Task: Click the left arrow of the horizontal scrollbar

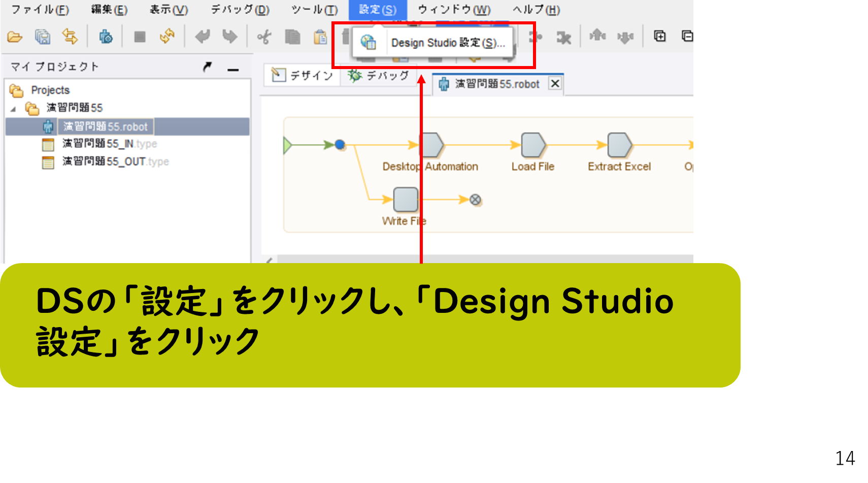Action: pyautogui.click(x=269, y=260)
